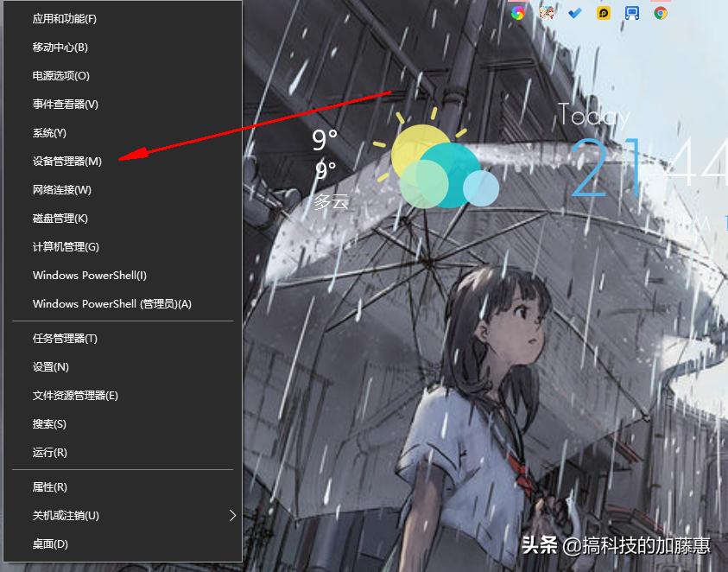The width and height of the screenshot is (728, 572).
Task: Open 设置(N)
Action: coord(123,366)
